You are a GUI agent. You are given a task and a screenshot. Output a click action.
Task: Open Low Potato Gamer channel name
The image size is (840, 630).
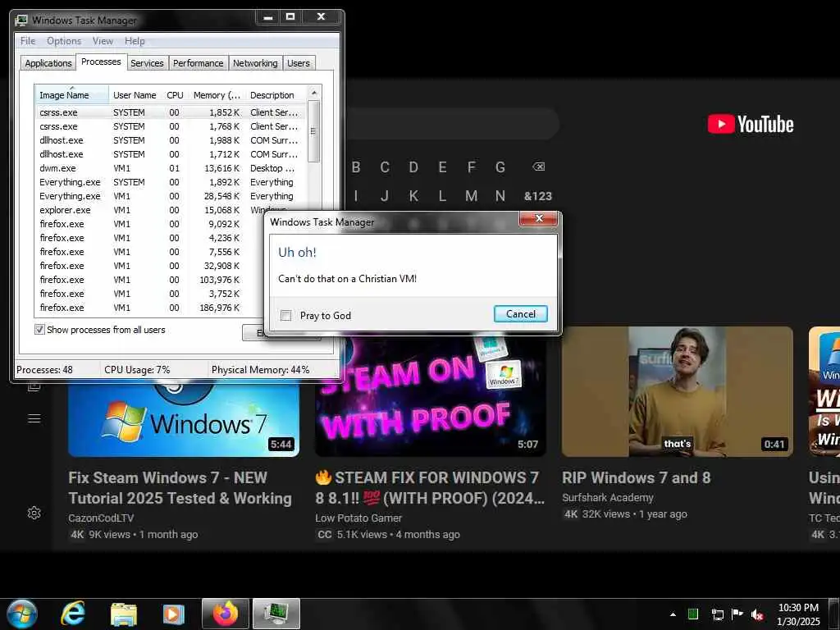tap(358, 518)
